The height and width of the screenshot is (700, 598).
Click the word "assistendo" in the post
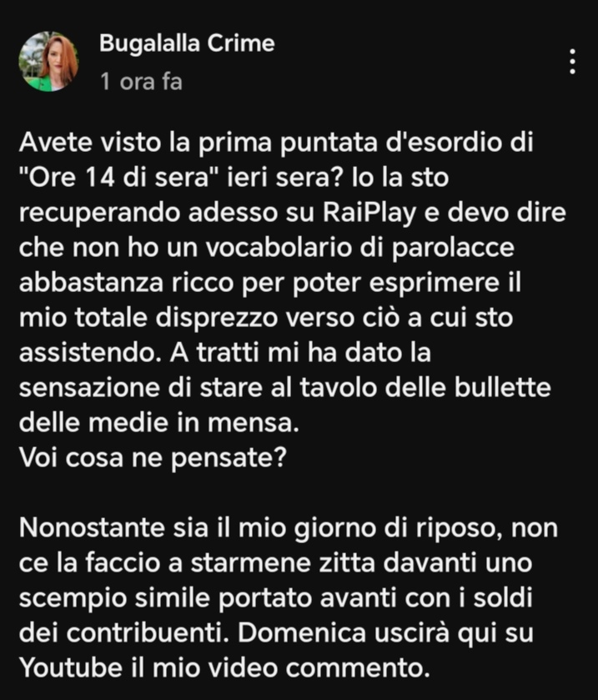(x=90, y=352)
